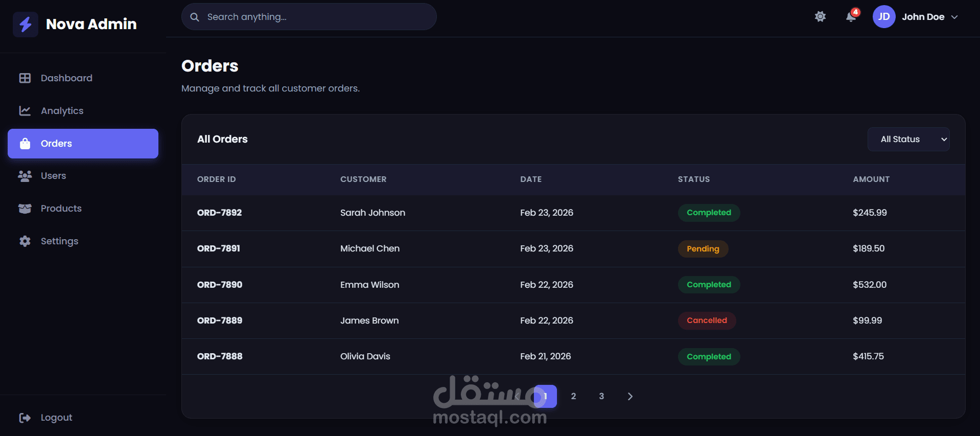Click the Analytics chart icon

pyautogui.click(x=25, y=111)
